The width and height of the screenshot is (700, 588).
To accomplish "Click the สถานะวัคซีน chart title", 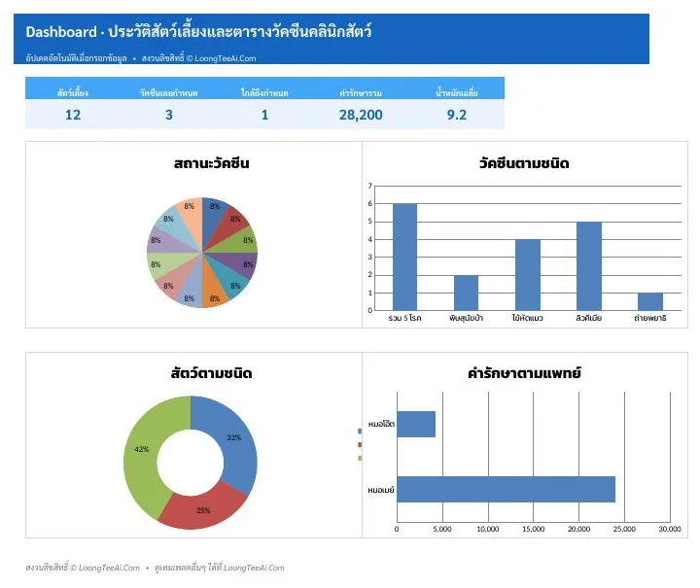I will [212, 163].
